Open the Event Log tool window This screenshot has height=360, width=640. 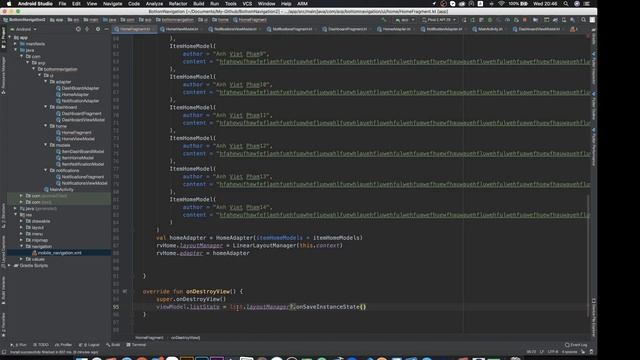tap(576, 345)
